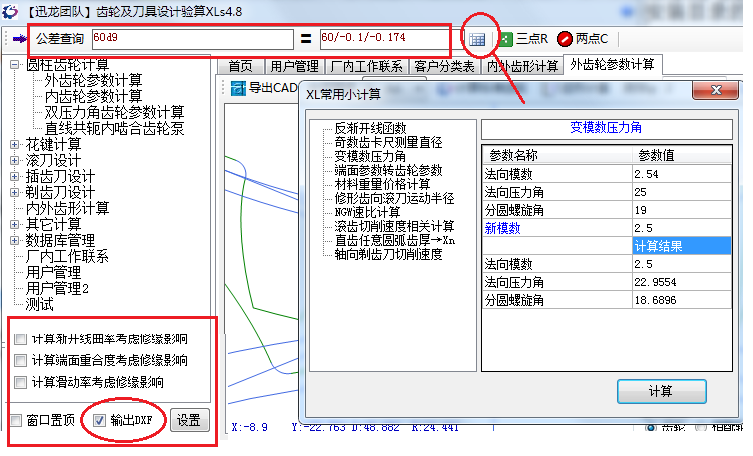Edit the 新模数 value cell 2.5

tap(682, 228)
